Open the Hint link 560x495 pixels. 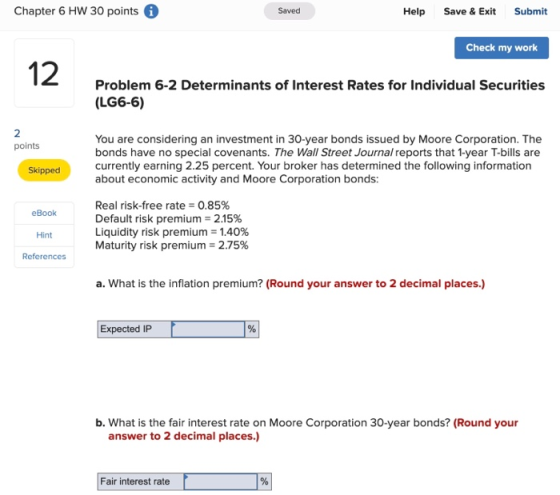pyautogui.click(x=44, y=235)
